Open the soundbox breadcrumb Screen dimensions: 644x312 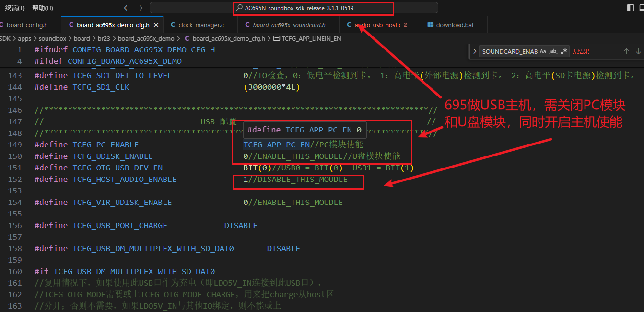tap(53, 38)
